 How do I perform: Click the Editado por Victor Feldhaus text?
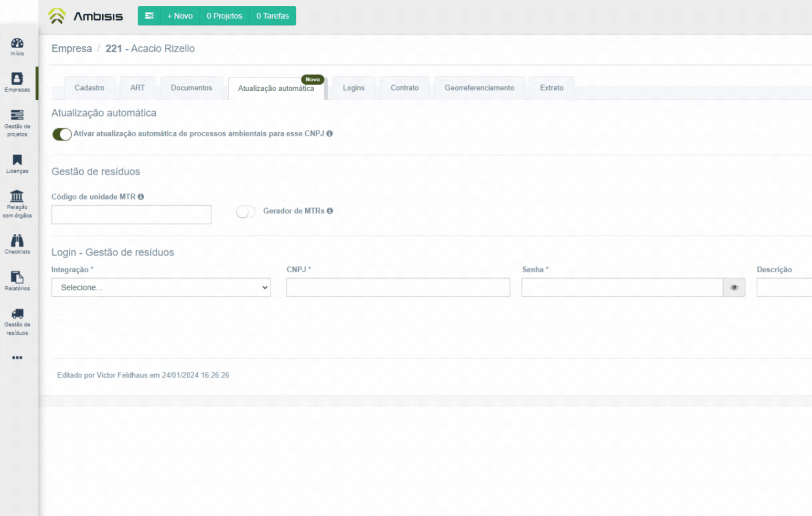(143, 376)
